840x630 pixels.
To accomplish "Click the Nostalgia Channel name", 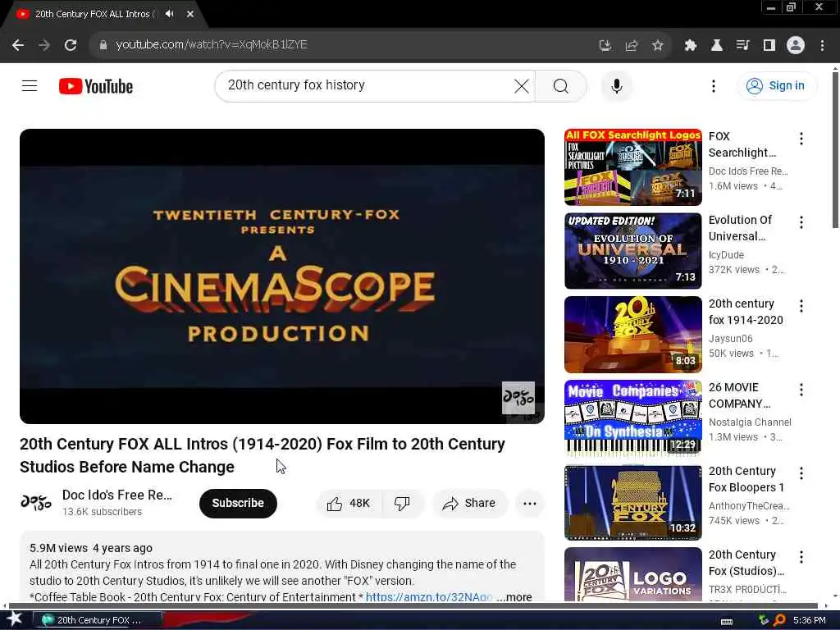I will 750,422.
